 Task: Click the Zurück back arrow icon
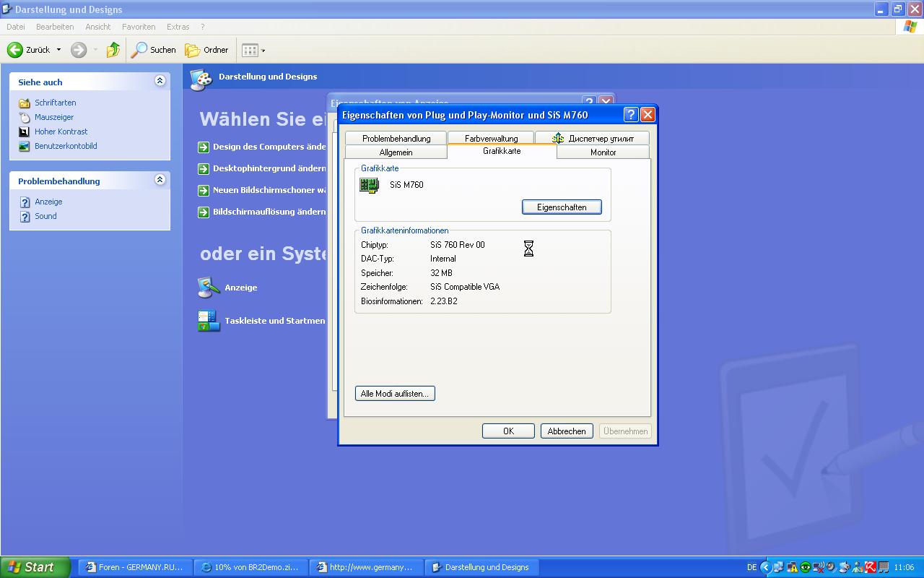pyautogui.click(x=15, y=50)
